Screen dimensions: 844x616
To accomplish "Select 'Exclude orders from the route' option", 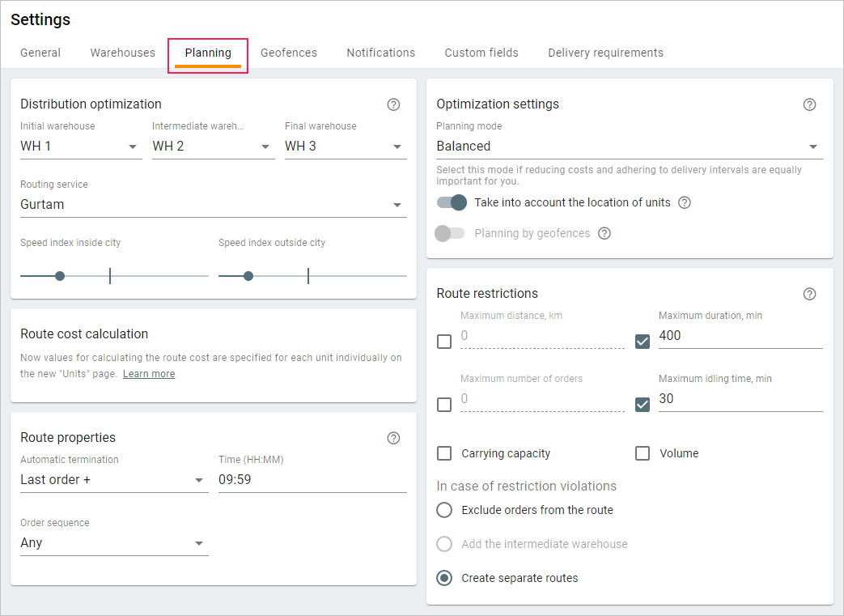I will (444, 510).
